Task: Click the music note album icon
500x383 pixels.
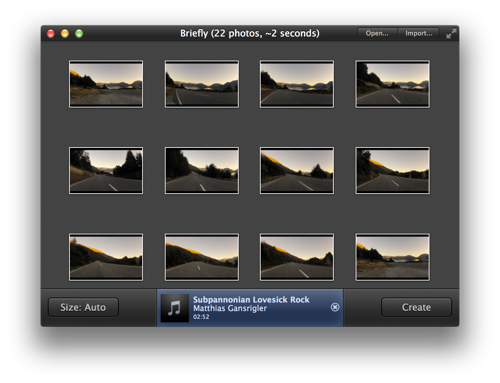Action: 174,308
